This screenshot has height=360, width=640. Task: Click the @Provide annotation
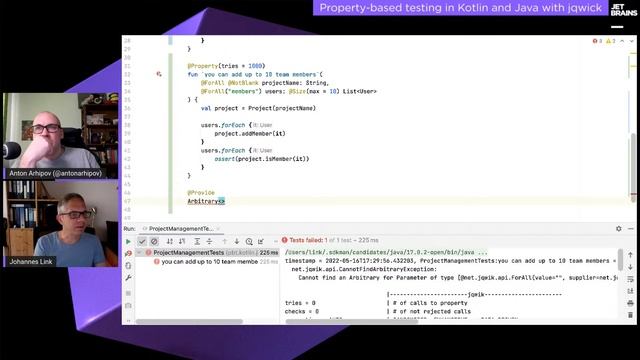[201, 193]
